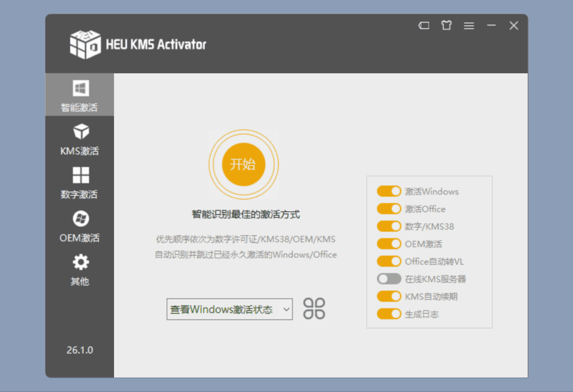Open 其他 settings gear icon

point(81,262)
